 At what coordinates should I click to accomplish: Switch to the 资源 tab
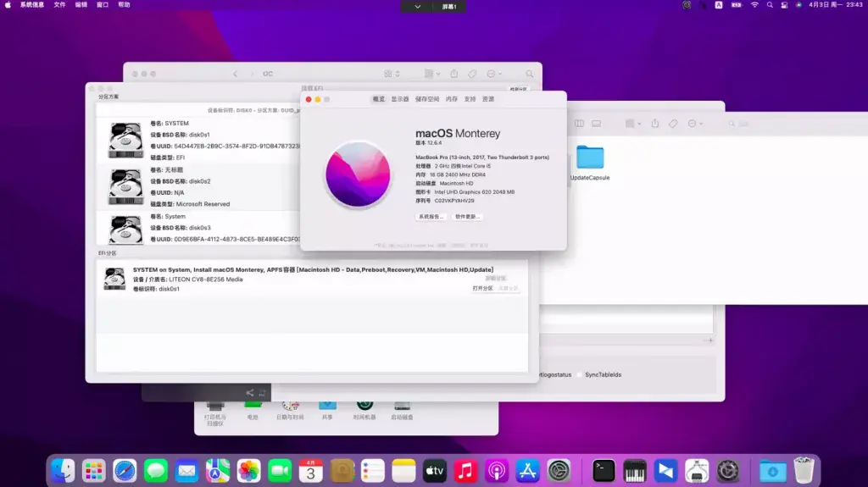[487, 99]
